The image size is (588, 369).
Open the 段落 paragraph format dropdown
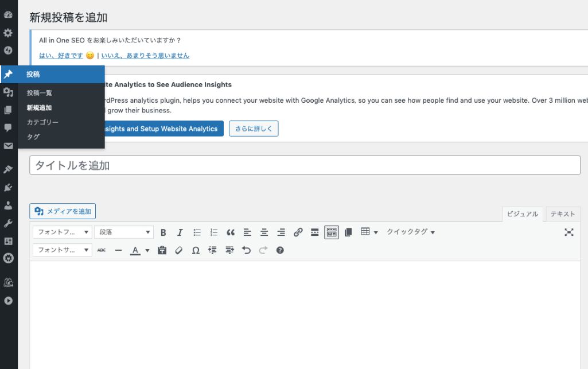[x=123, y=232]
